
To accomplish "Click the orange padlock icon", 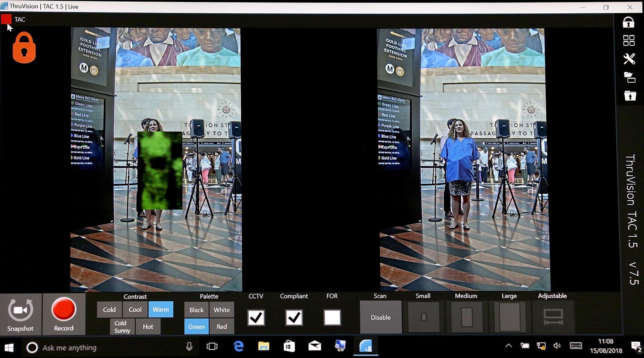I will pyautogui.click(x=24, y=48).
